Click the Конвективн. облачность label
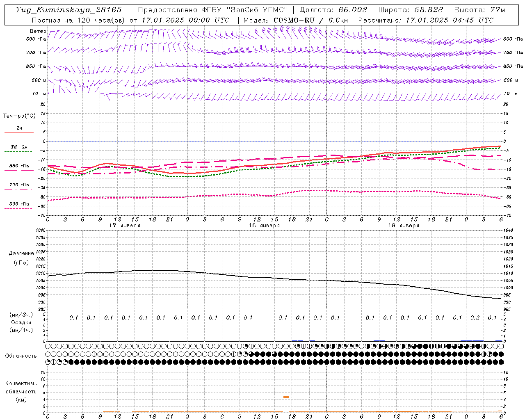 click(x=21, y=388)
